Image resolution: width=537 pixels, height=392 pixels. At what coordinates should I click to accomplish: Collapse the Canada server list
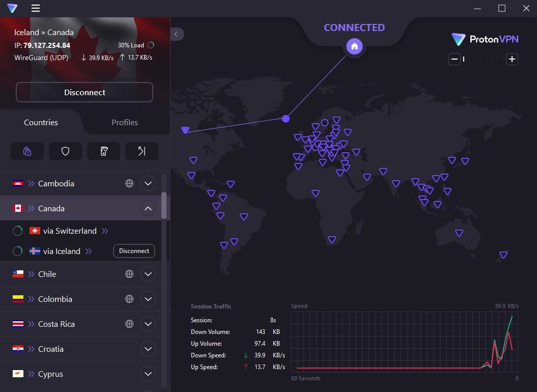coord(148,208)
